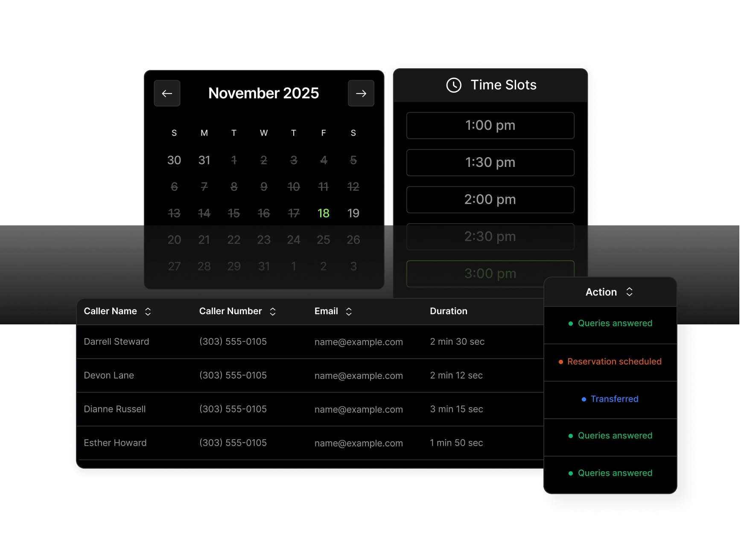Click day 30 in the first calendar row
Screen dimensions: 753x560
[x=174, y=160]
